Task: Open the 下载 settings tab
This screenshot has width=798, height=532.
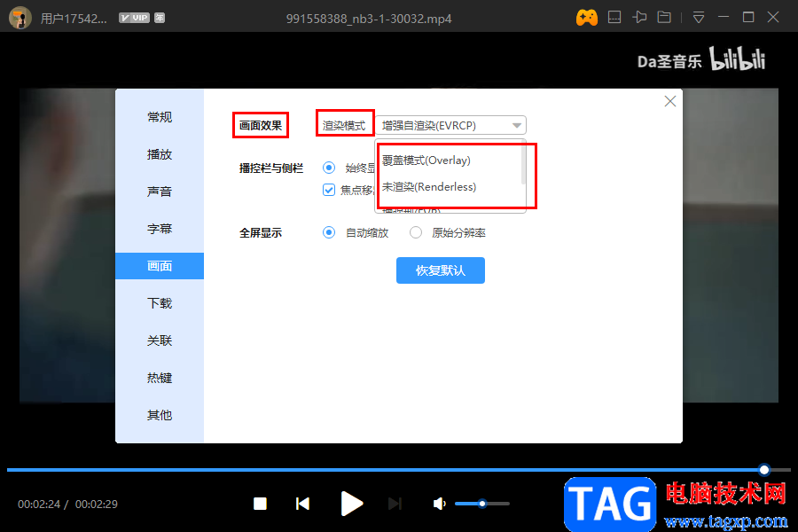Action: 160,303
